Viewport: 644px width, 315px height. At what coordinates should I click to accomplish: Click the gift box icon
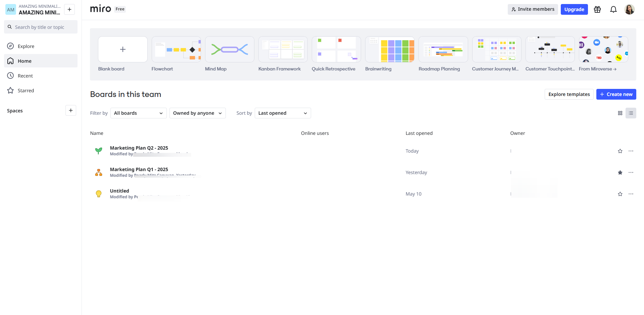pyautogui.click(x=597, y=9)
